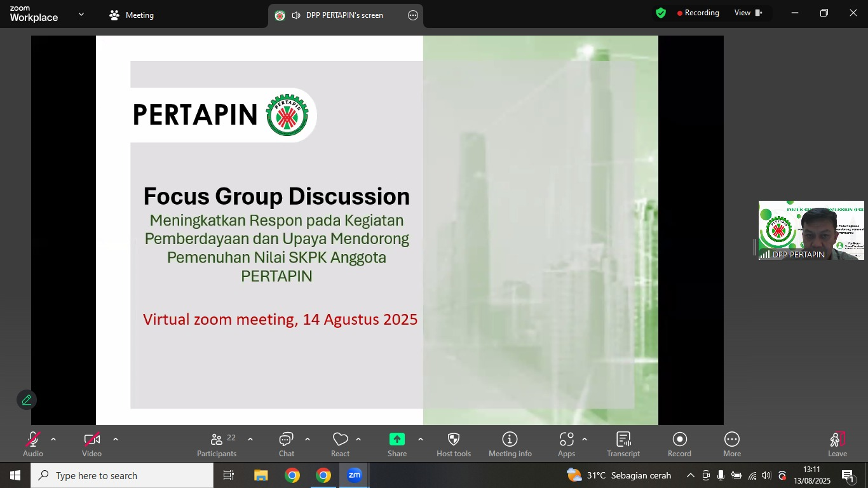Click the DPP PERTAPIN video thumbnail
Image resolution: width=868 pixels, height=488 pixels.
tap(811, 230)
